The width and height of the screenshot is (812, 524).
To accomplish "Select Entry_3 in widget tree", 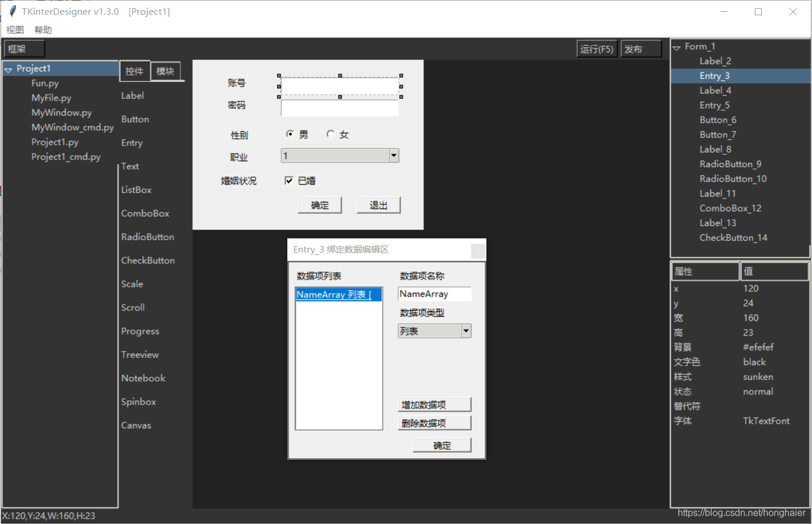I will click(714, 76).
